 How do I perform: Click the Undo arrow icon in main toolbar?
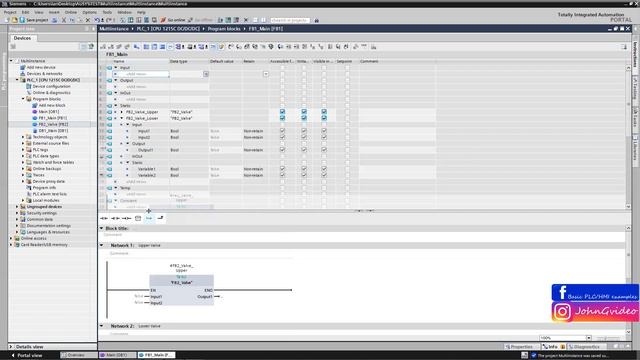tap(97, 20)
